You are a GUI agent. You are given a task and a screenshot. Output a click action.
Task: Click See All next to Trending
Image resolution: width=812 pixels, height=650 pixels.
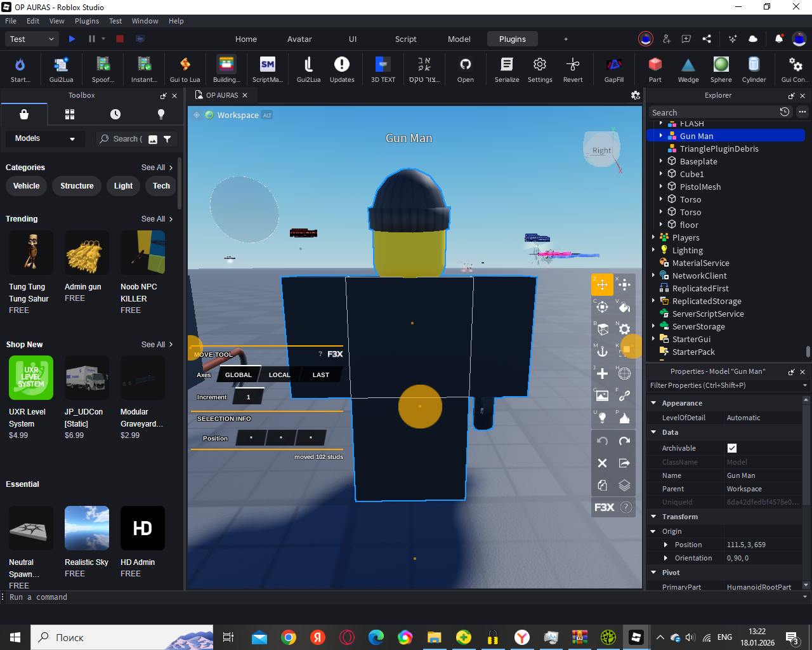click(x=157, y=219)
